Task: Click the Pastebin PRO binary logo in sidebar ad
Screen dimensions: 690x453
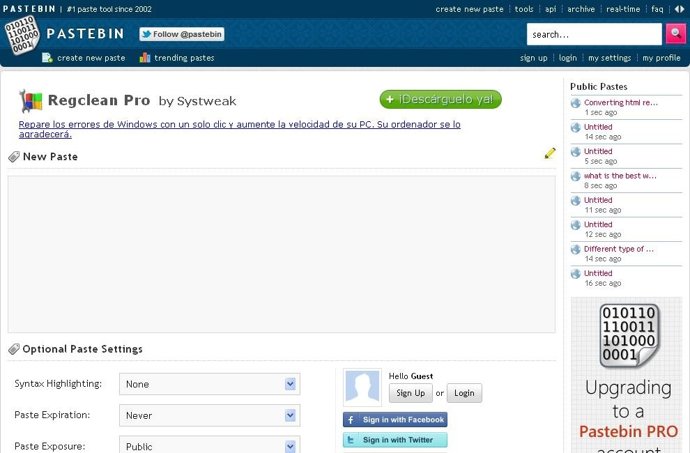Action: point(629,335)
